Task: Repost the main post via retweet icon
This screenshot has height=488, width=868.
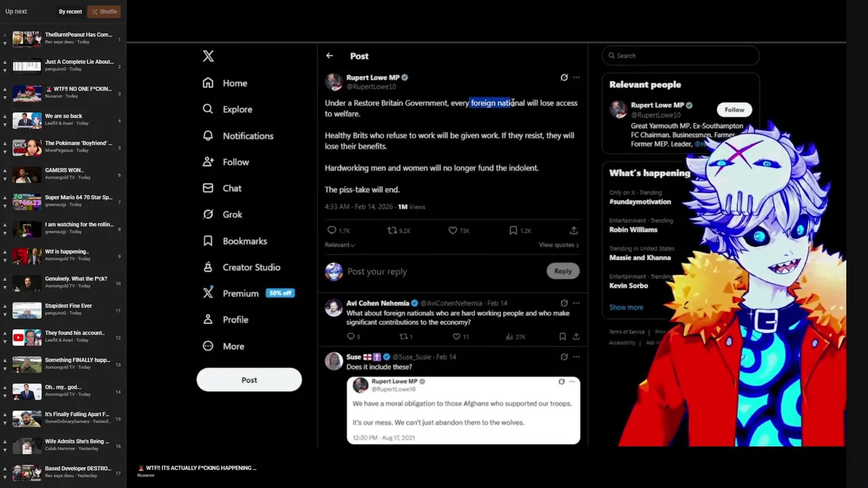Action: point(392,230)
